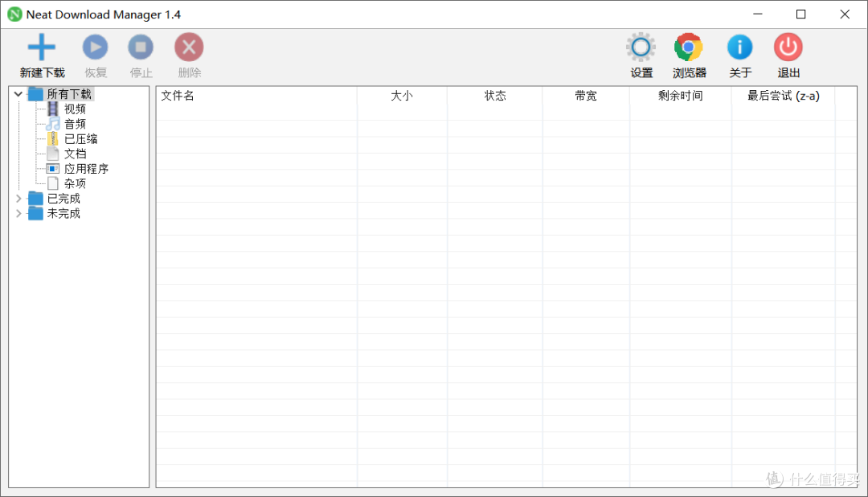This screenshot has height=497, width=868.
Task: Sort by Last Try (最后尝试) column header
Action: tap(784, 96)
